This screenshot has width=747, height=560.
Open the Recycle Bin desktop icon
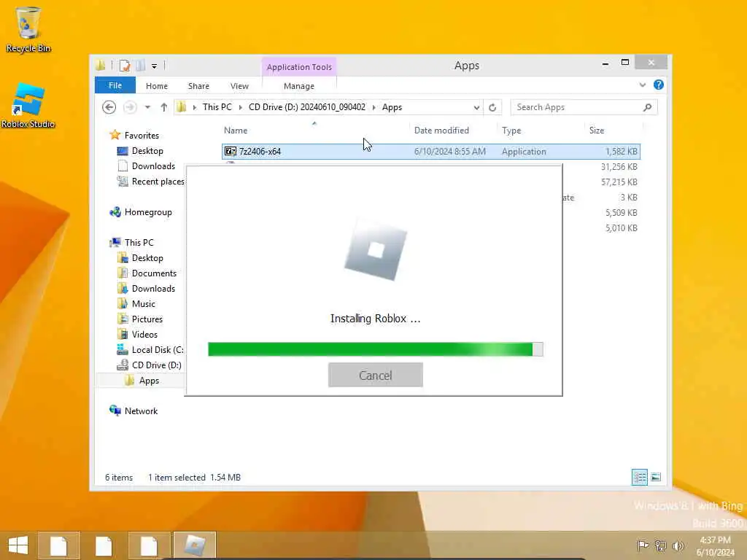pyautogui.click(x=28, y=29)
